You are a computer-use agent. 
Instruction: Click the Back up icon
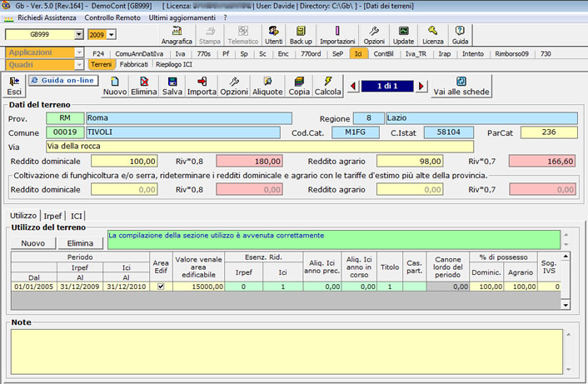(301, 35)
